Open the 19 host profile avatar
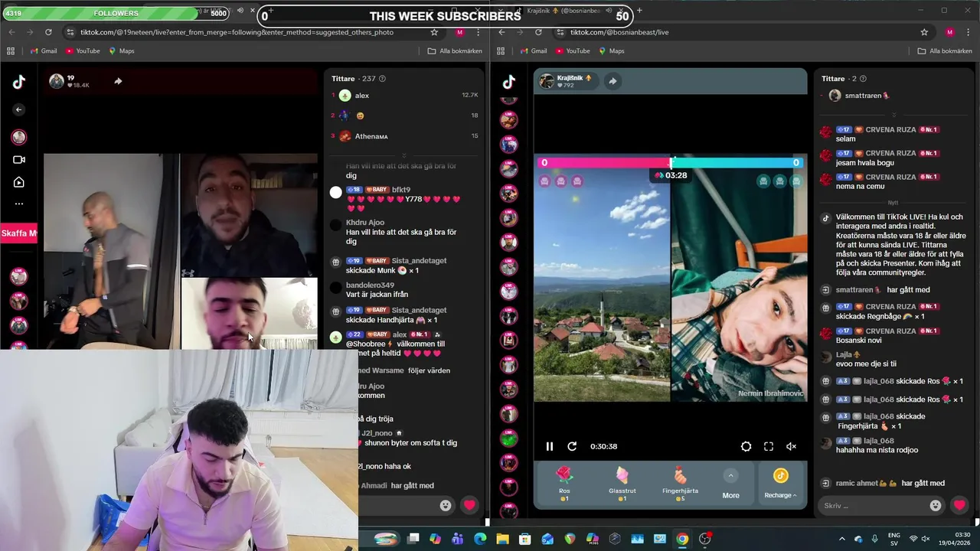 (57, 81)
